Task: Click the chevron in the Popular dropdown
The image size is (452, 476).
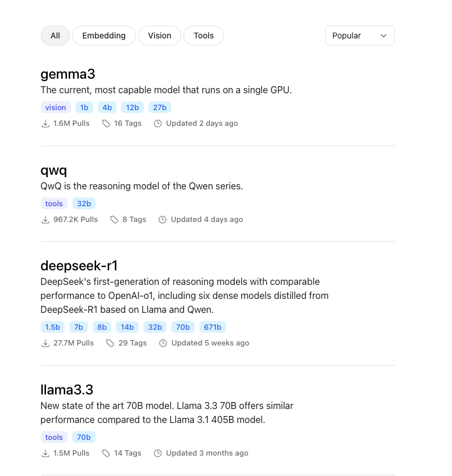Action: pyautogui.click(x=383, y=36)
